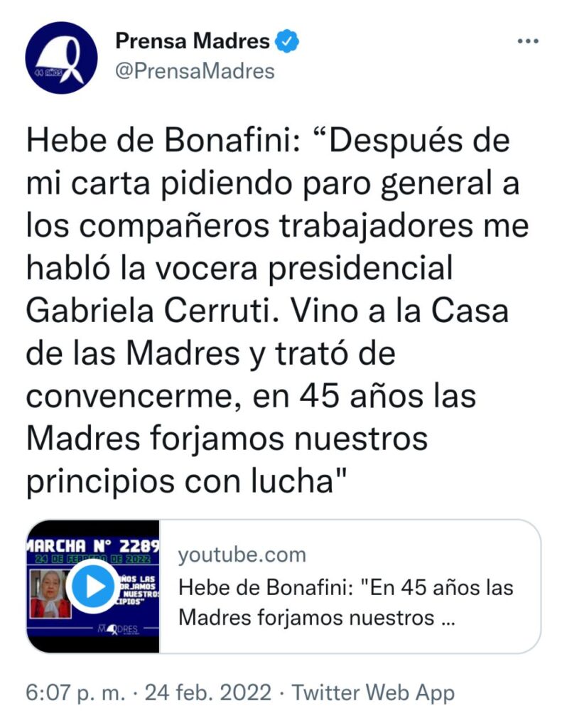Open the three-dot more options menu
The width and height of the screenshot is (567, 728).
[527, 42]
